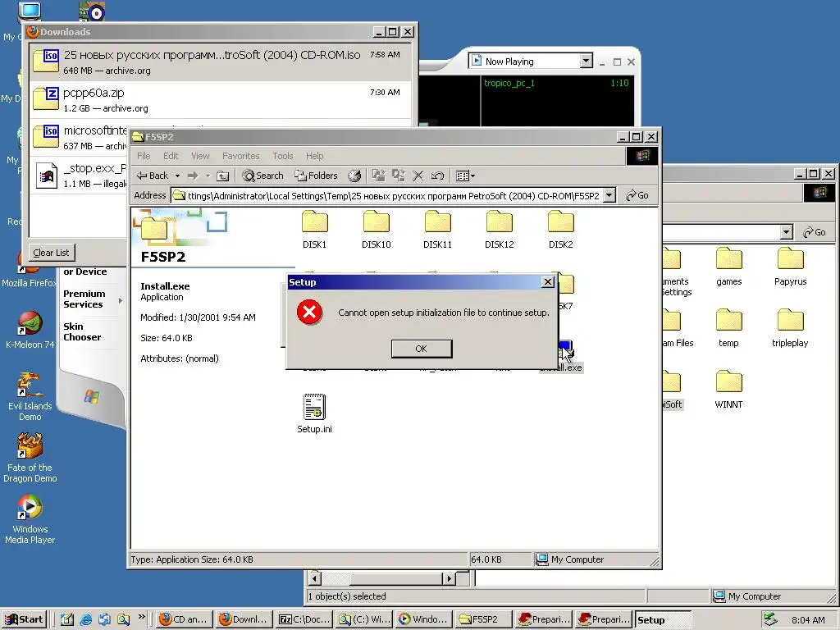Click the right arrow of the horizontal scrollbar
Image resolution: width=840 pixels, height=630 pixels.
449,578
